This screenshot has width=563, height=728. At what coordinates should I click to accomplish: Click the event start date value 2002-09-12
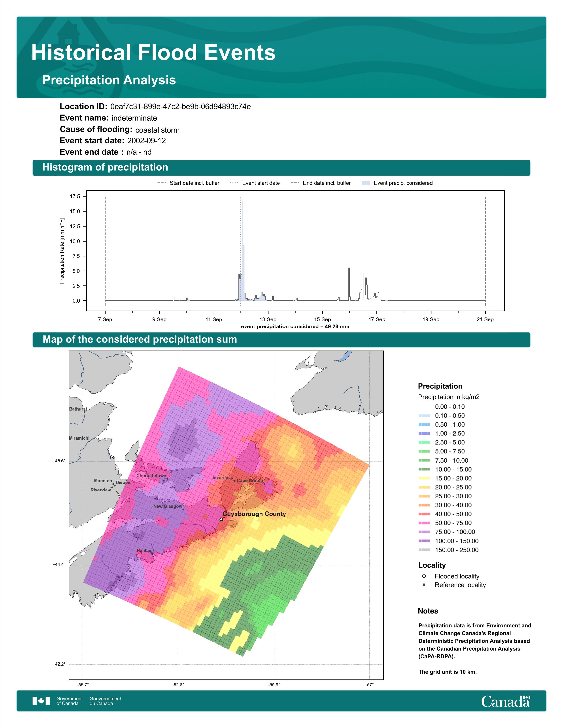146,141
